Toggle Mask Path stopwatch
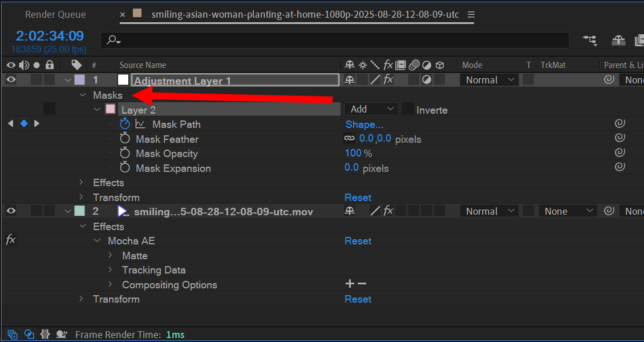The image size is (644, 342). 125,124
